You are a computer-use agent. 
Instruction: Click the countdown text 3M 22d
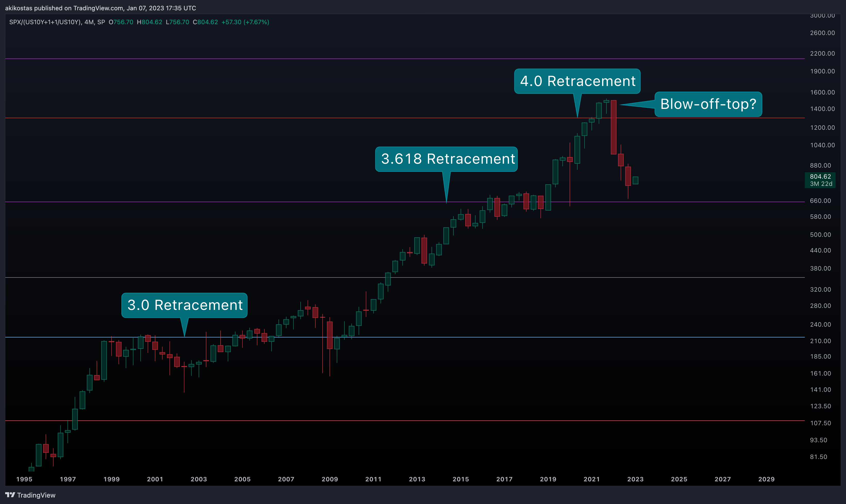point(821,184)
